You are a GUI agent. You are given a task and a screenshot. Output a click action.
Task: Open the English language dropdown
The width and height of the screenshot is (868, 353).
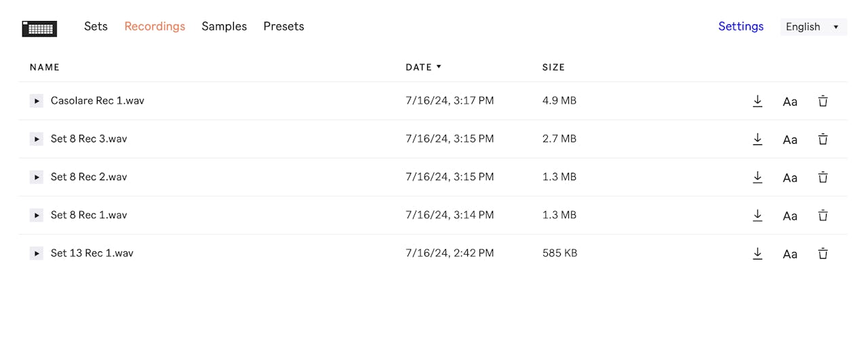coord(813,27)
